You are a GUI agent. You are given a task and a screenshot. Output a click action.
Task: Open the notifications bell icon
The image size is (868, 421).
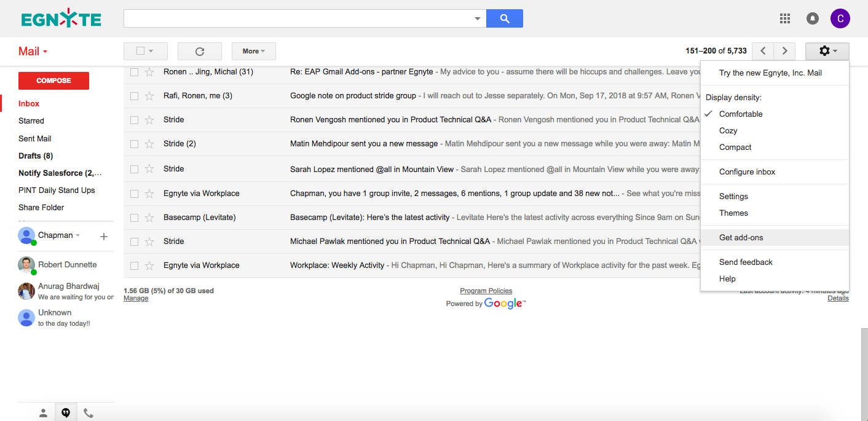click(x=813, y=18)
